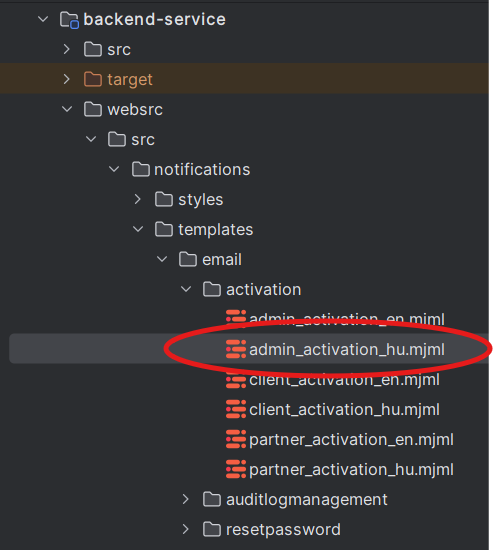494x550 pixels.
Task: Expand the auditlogmanagement folder
Action: tap(186, 499)
